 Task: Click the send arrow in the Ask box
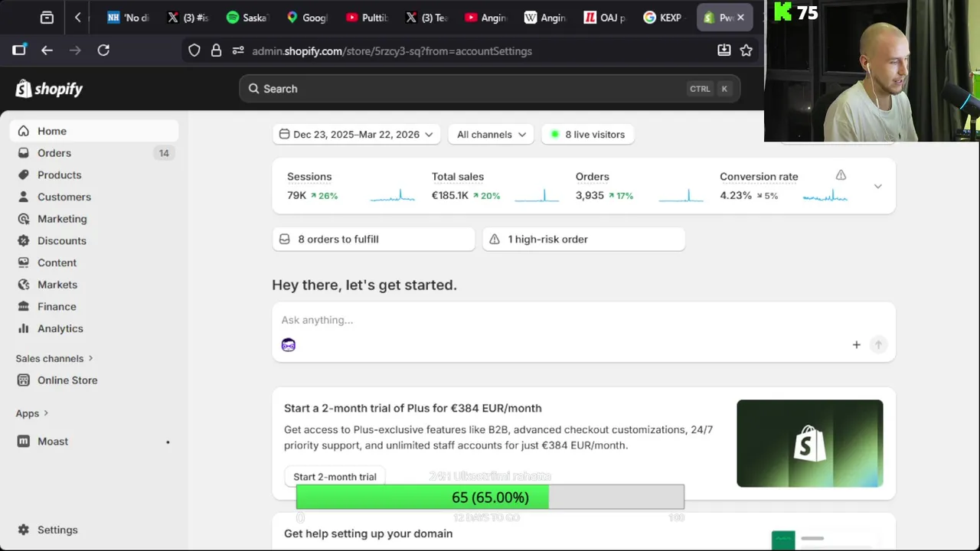878,345
